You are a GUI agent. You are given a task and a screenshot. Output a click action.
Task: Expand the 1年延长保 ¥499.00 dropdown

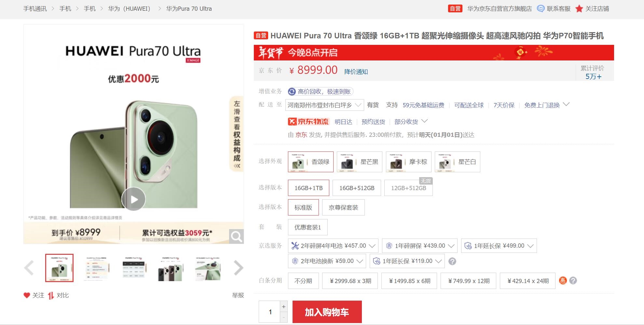point(499,246)
